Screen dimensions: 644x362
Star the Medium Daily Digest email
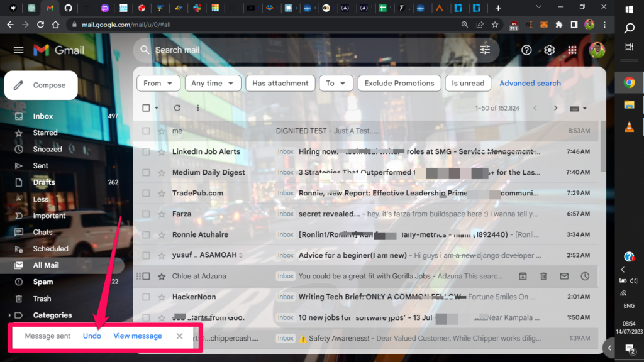162,173
